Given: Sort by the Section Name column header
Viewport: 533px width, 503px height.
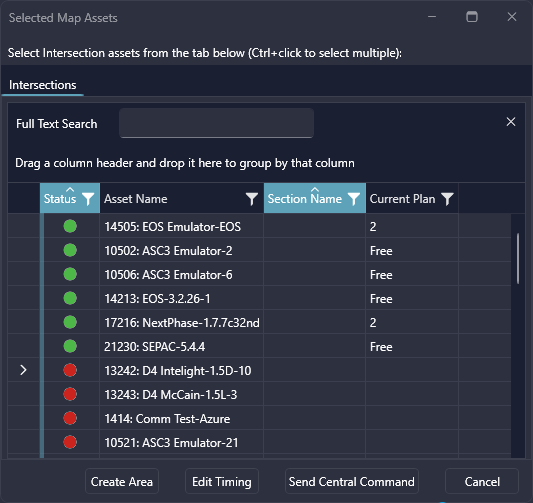Looking at the screenshot, I should coord(305,199).
